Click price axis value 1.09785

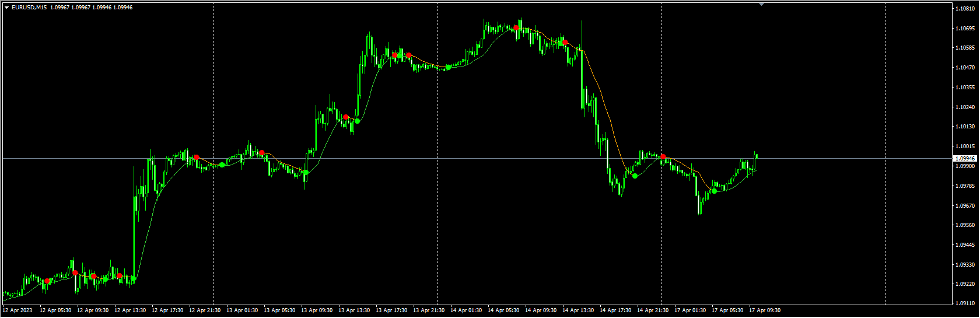pyautogui.click(x=965, y=186)
